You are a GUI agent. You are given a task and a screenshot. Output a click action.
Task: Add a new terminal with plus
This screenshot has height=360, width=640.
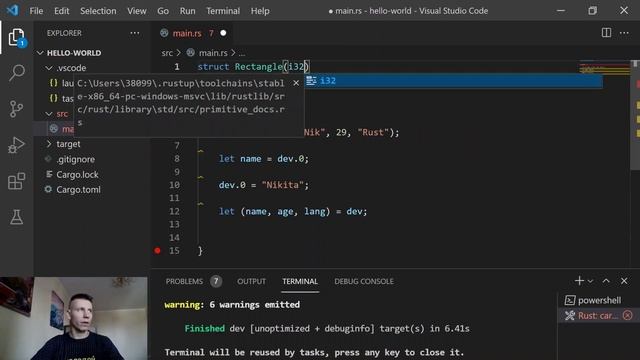click(x=579, y=281)
